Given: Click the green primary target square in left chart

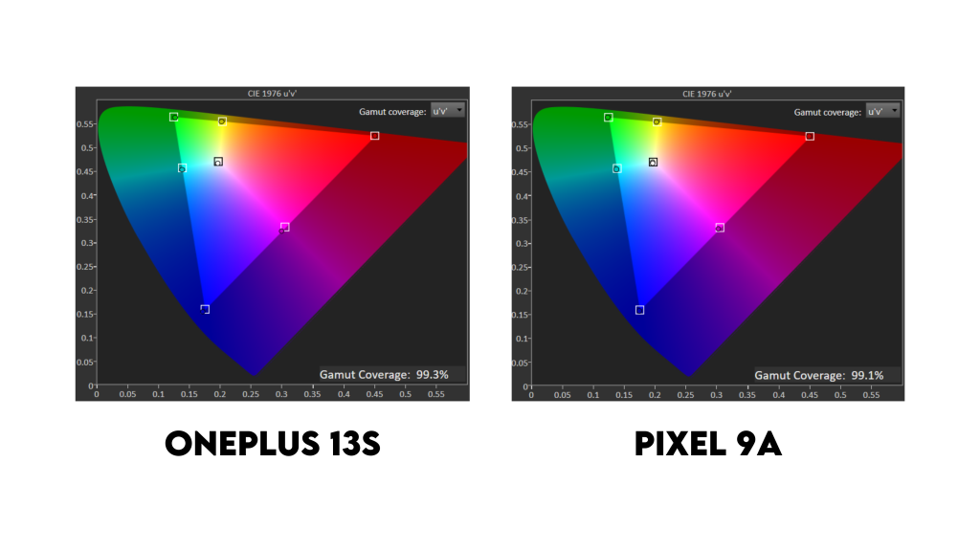Looking at the screenshot, I should pyautogui.click(x=173, y=117).
